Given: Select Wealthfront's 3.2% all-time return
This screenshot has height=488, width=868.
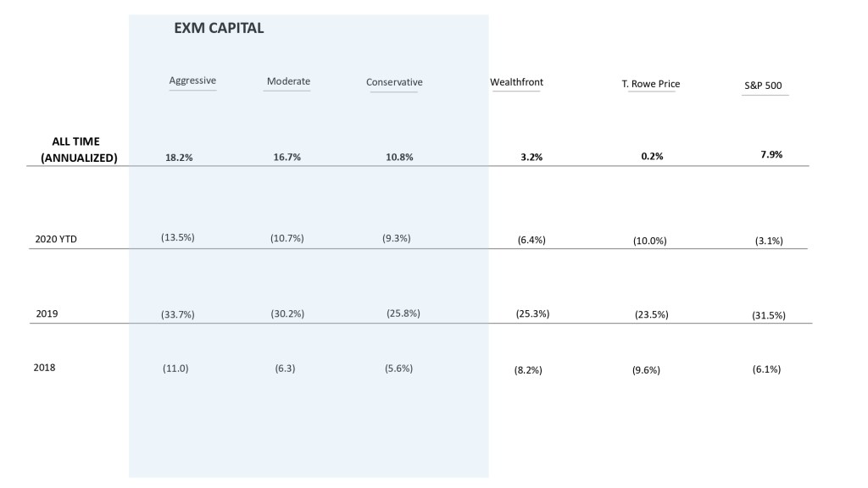Looking at the screenshot, I should [531, 158].
